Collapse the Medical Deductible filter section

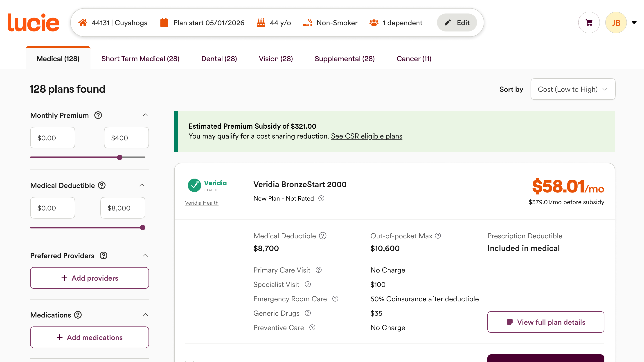pos(142,185)
